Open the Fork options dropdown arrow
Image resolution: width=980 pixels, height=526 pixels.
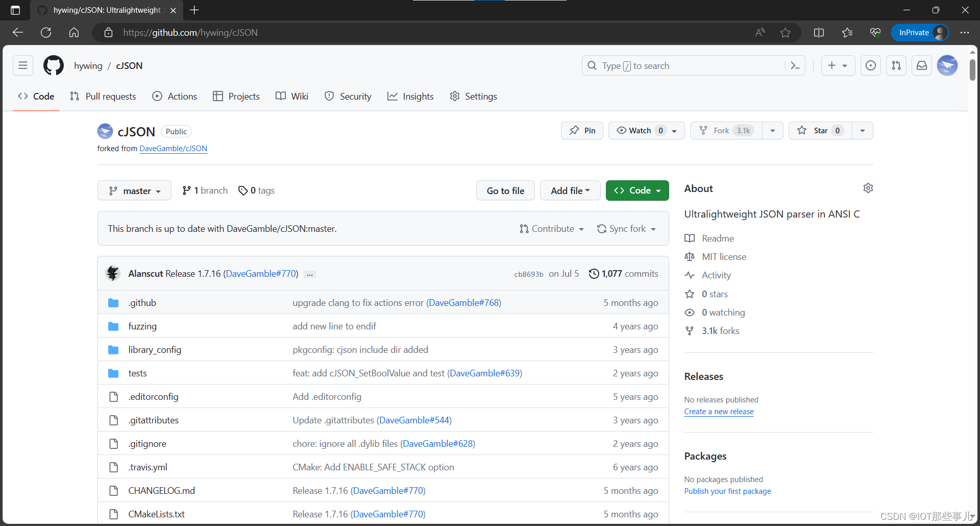773,131
